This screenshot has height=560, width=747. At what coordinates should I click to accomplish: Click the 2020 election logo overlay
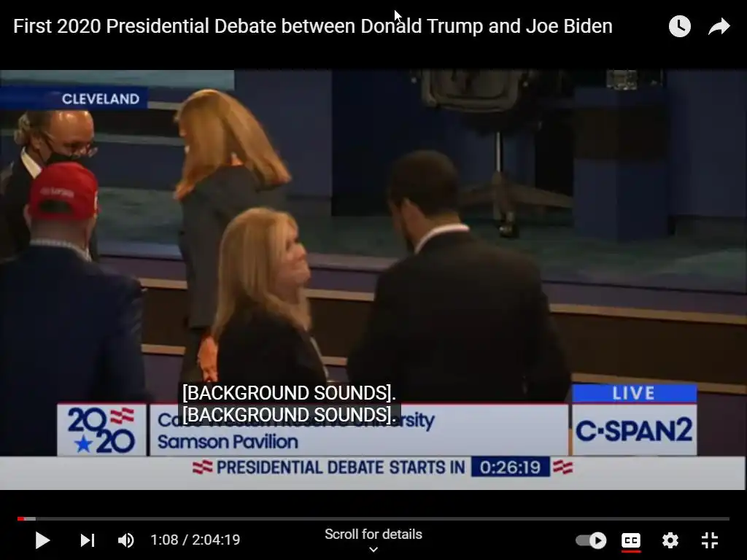[101, 430]
